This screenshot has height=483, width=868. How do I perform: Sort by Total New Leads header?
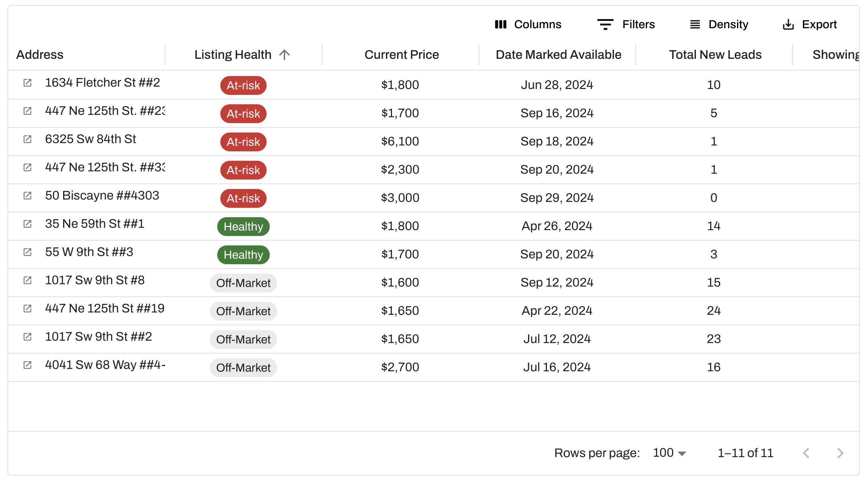click(715, 54)
